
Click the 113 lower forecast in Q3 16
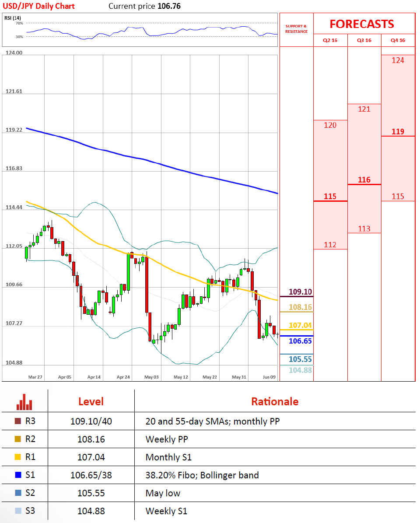coord(364,229)
